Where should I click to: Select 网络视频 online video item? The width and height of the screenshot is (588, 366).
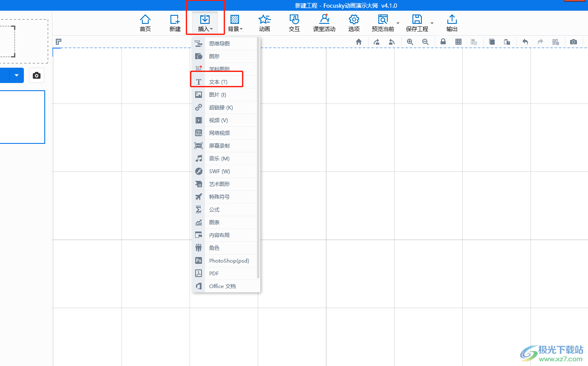pyautogui.click(x=225, y=133)
